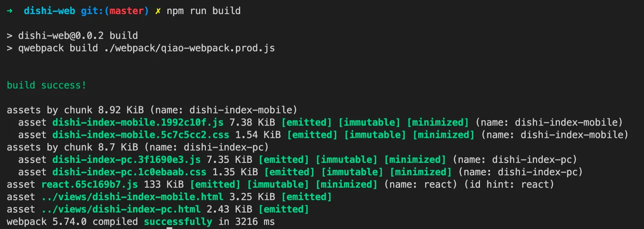Click ./webpack/qiao-webpack.prod.js config path
This screenshot has height=229, width=644.
pos(190,48)
